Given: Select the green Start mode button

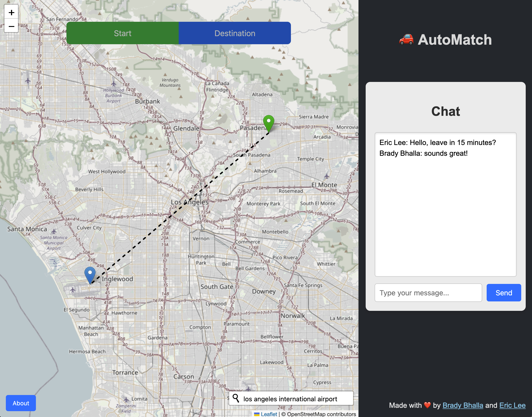Looking at the screenshot, I should click(122, 33).
